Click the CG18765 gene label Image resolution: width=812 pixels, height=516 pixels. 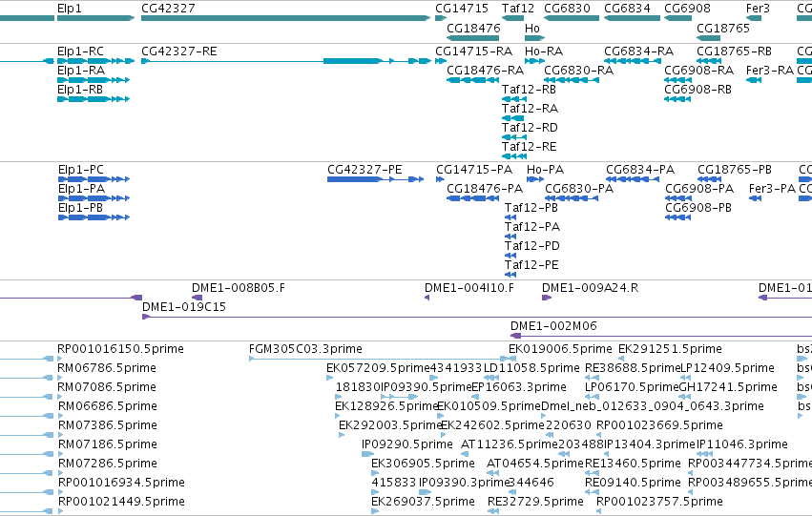(x=723, y=28)
